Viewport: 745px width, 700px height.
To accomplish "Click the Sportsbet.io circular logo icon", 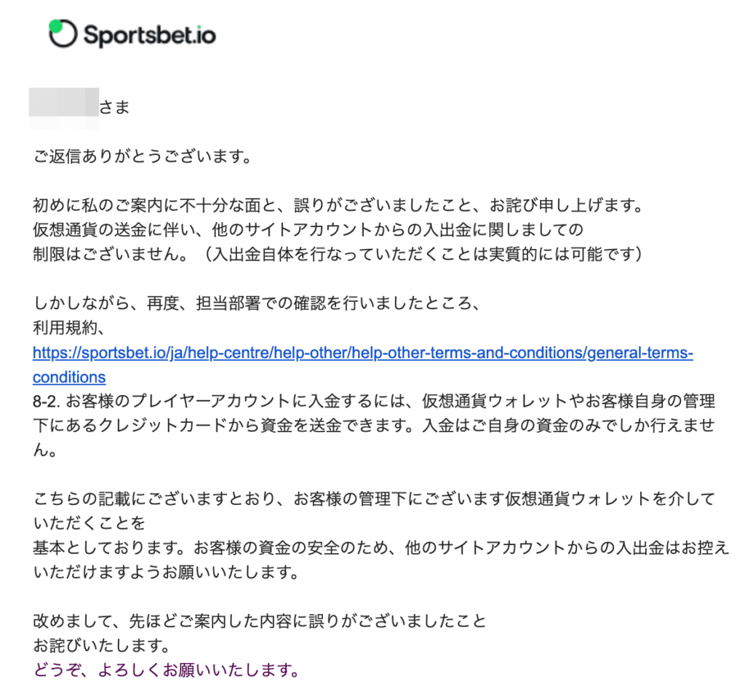I will [x=63, y=33].
